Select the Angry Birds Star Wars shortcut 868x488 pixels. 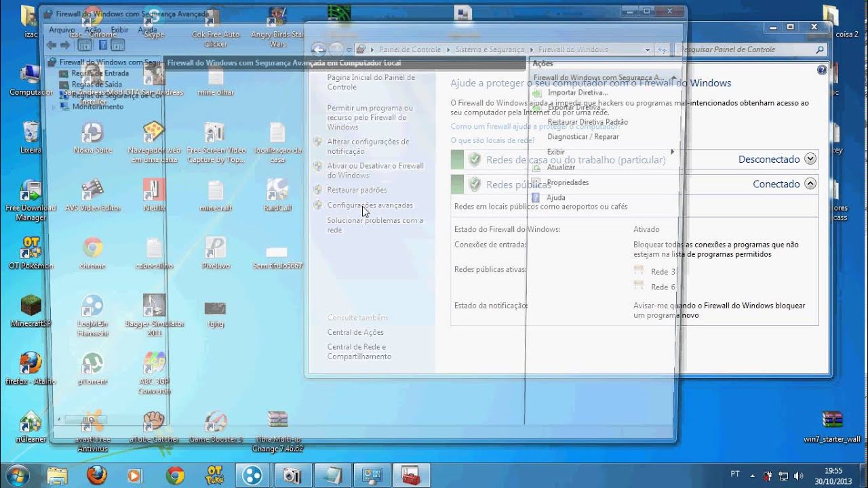(x=277, y=27)
